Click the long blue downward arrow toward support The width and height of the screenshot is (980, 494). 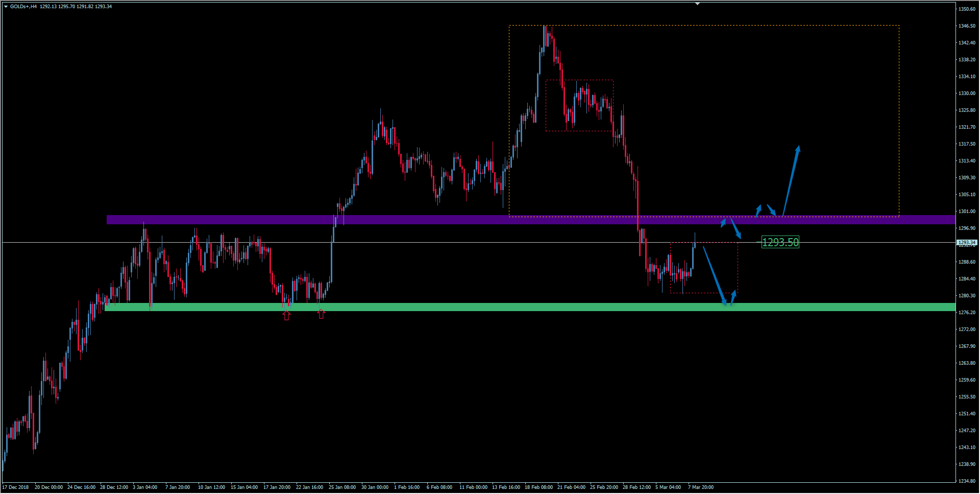pos(715,276)
